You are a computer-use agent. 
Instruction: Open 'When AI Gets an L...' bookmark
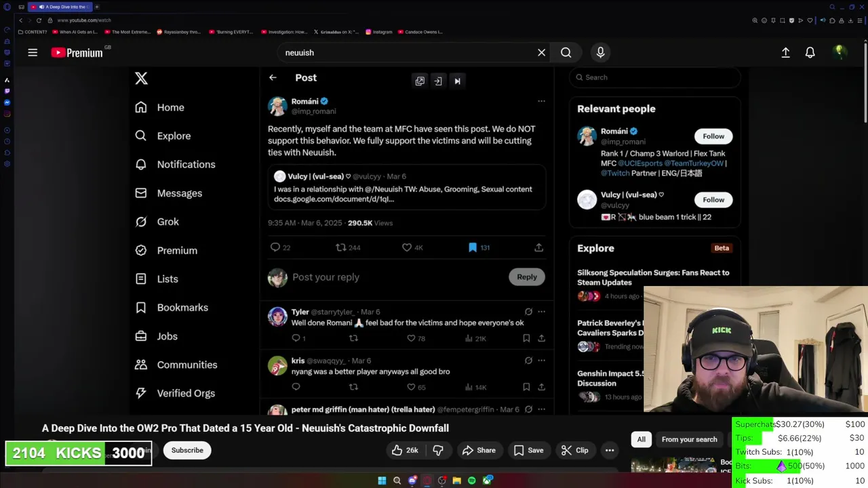tap(75, 32)
